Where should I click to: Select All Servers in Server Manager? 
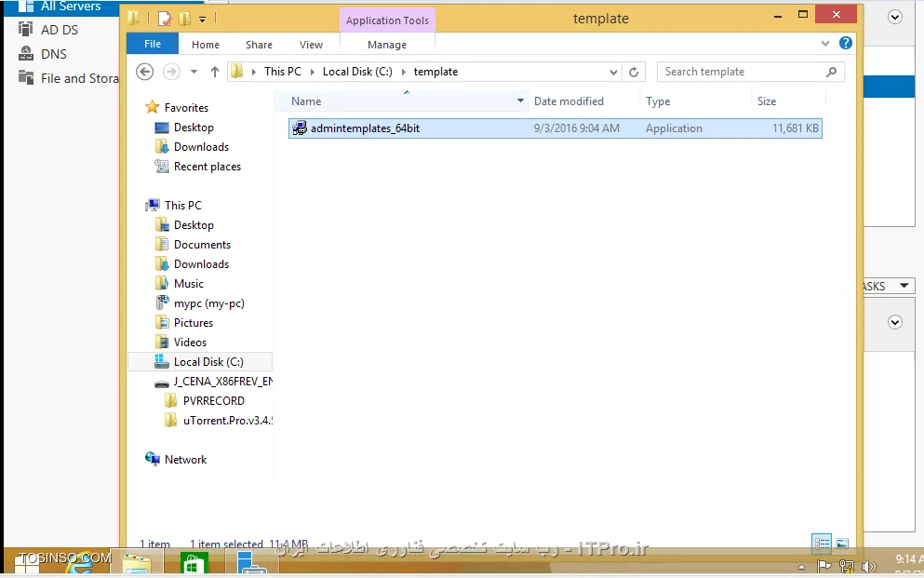[71, 7]
